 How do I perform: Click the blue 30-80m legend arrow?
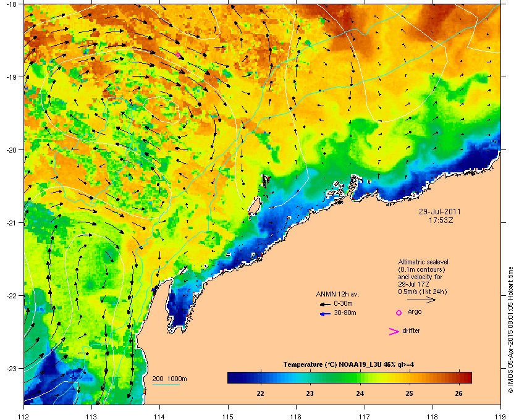pos(325,313)
